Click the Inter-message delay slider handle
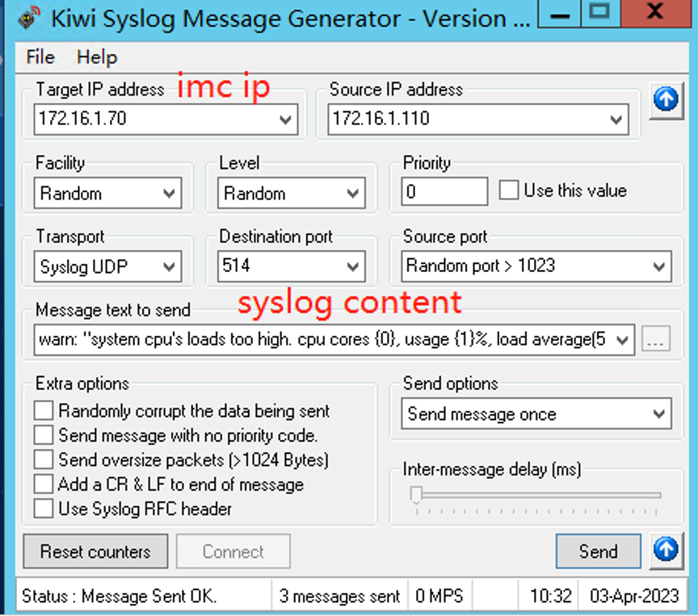 click(x=416, y=494)
